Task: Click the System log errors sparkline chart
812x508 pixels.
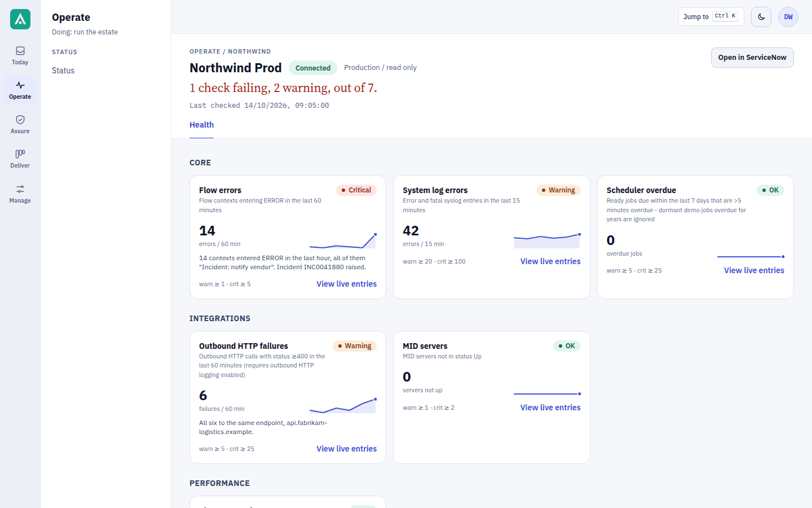Action: (x=547, y=241)
